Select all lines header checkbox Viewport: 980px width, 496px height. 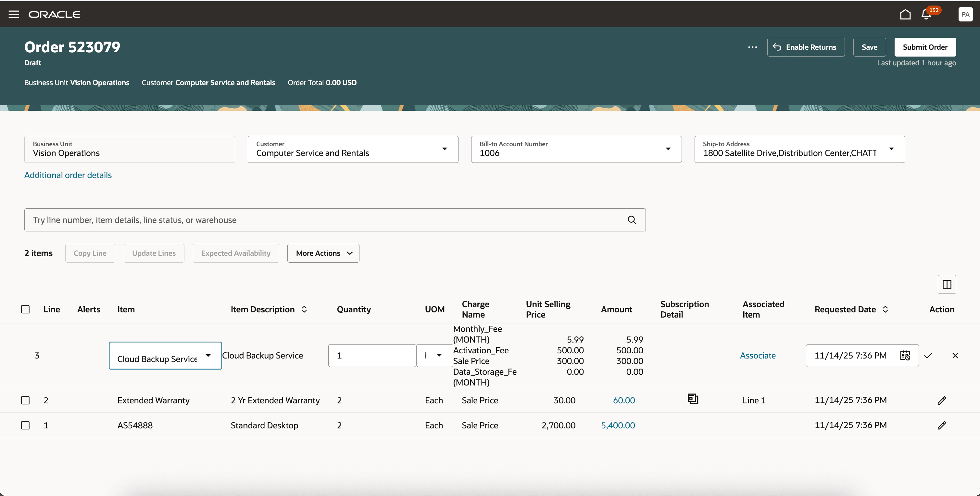25,309
